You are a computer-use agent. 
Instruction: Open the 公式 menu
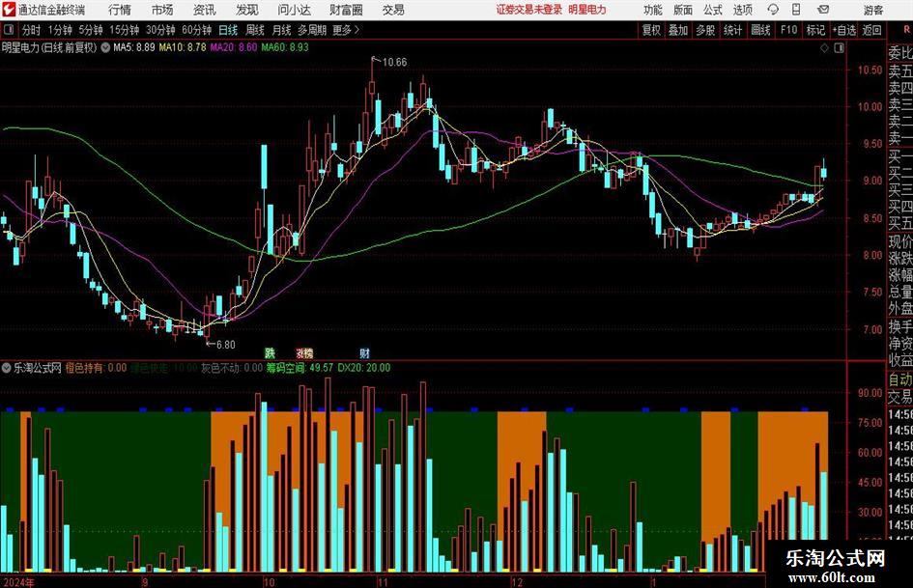tap(713, 10)
